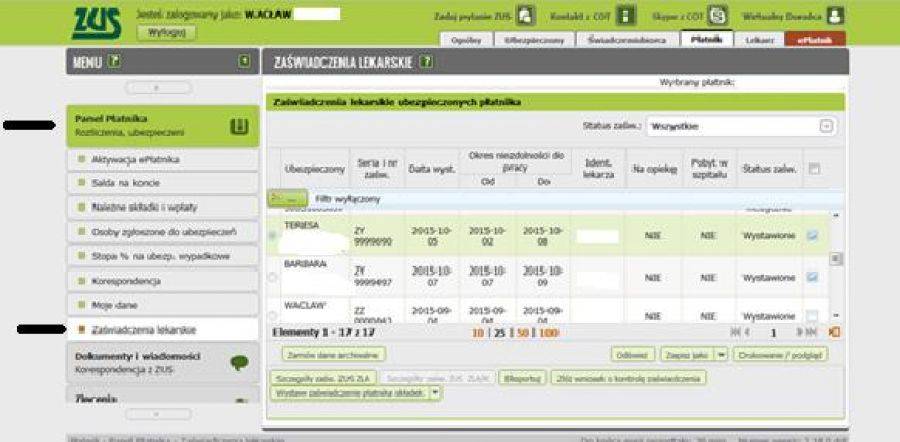Open the Wirtualny Doradca icon
Image resolution: width=900 pixels, height=442 pixels.
click(x=835, y=15)
